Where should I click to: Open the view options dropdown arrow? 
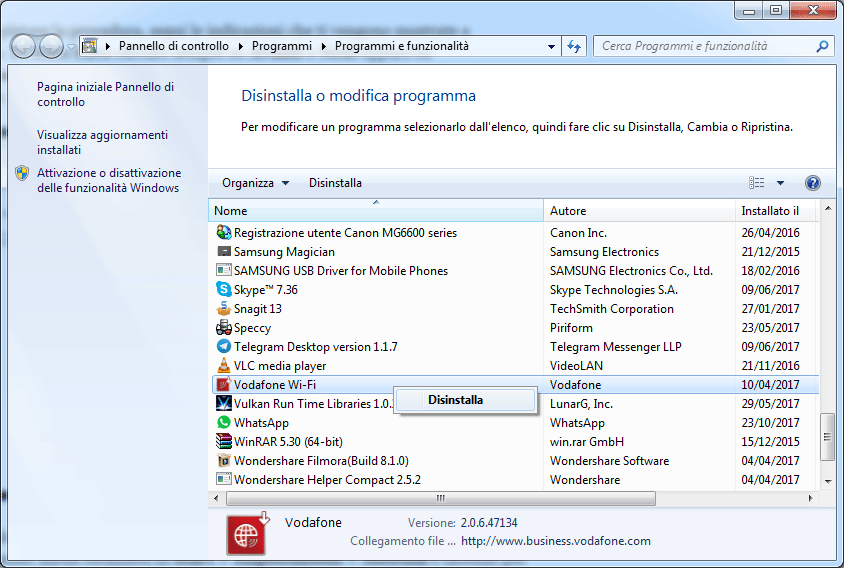[x=780, y=183]
